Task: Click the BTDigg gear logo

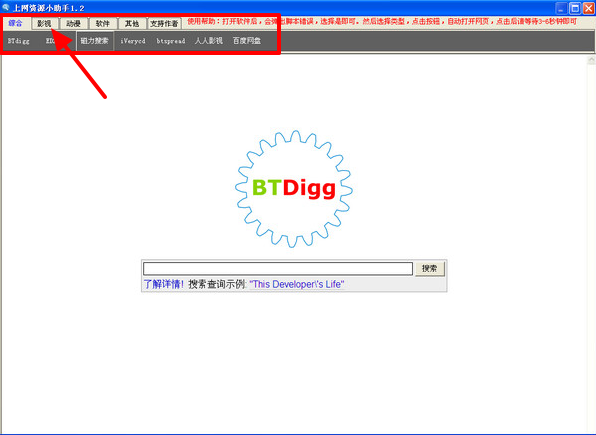Action: (294, 189)
